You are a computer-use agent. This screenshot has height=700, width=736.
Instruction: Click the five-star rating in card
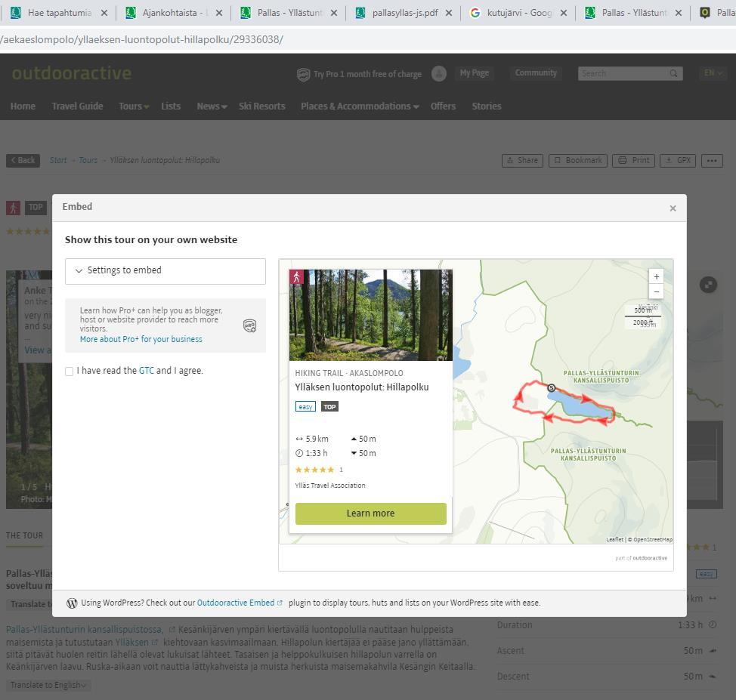tap(314, 470)
